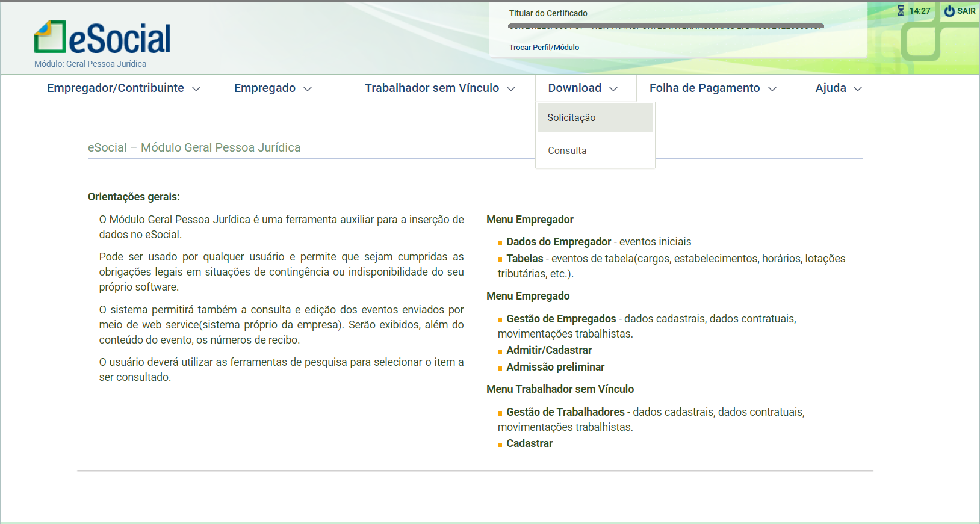Select Consulta from the Download menu

coord(567,151)
